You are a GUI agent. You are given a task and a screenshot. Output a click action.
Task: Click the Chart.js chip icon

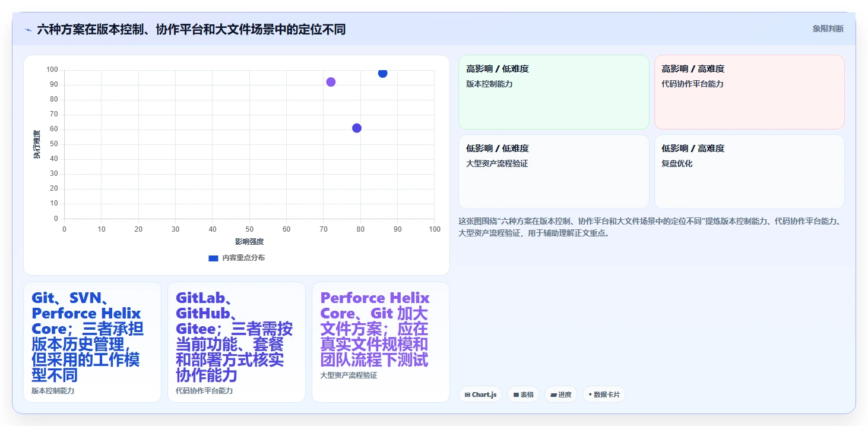coord(467,395)
